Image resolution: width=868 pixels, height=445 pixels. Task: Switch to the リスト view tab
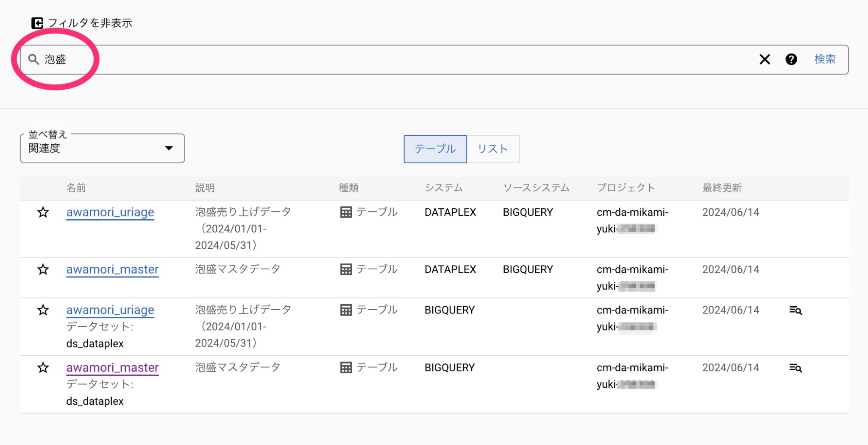493,149
